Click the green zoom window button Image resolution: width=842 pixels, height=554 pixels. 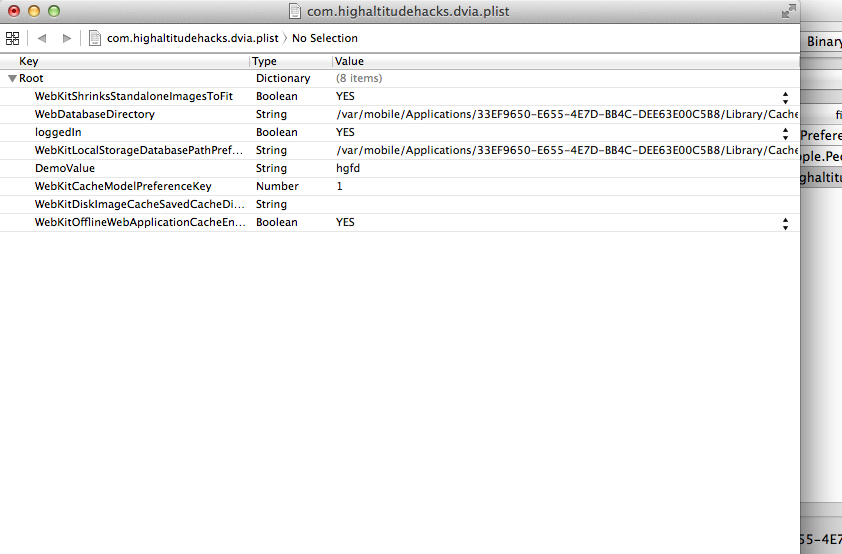tap(54, 11)
